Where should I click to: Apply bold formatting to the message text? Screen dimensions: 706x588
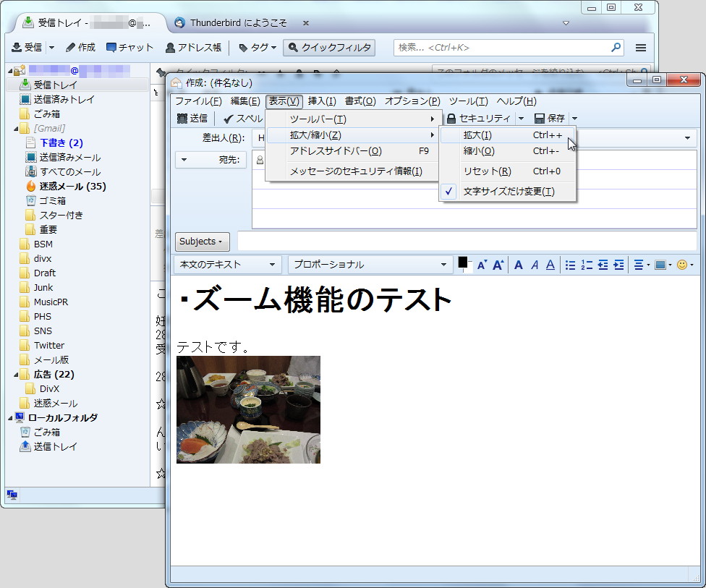point(518,265)
